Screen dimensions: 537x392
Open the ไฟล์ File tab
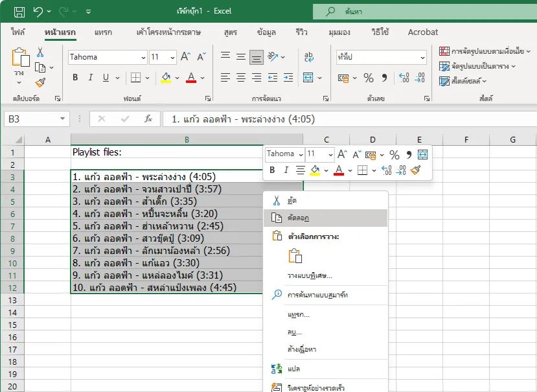pos(17,32)
